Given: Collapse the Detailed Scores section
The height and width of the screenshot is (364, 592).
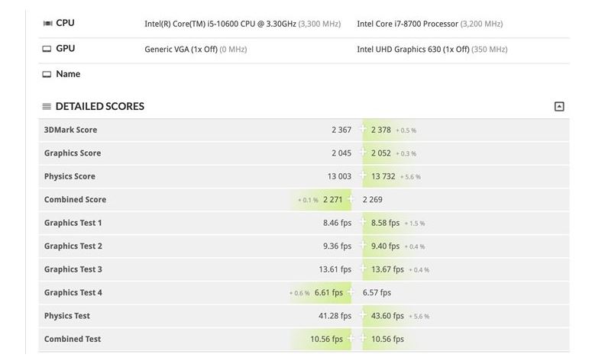Looking at the screenshot, I should [x=559, y=107].
